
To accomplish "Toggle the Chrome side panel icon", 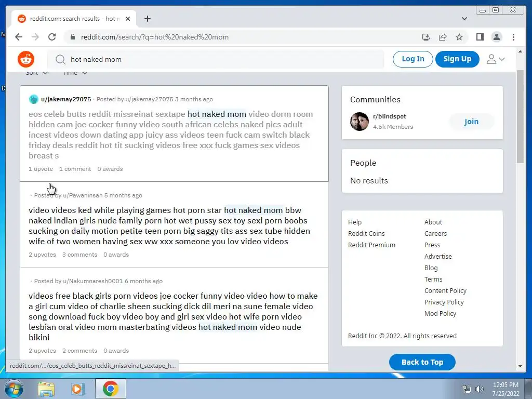I will click(480, 37).
